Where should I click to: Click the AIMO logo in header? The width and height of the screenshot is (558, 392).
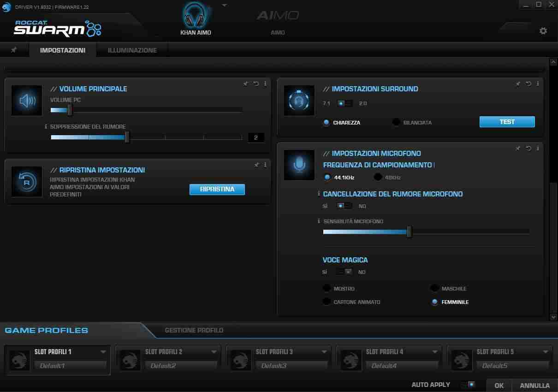click(x=278, y=15)
